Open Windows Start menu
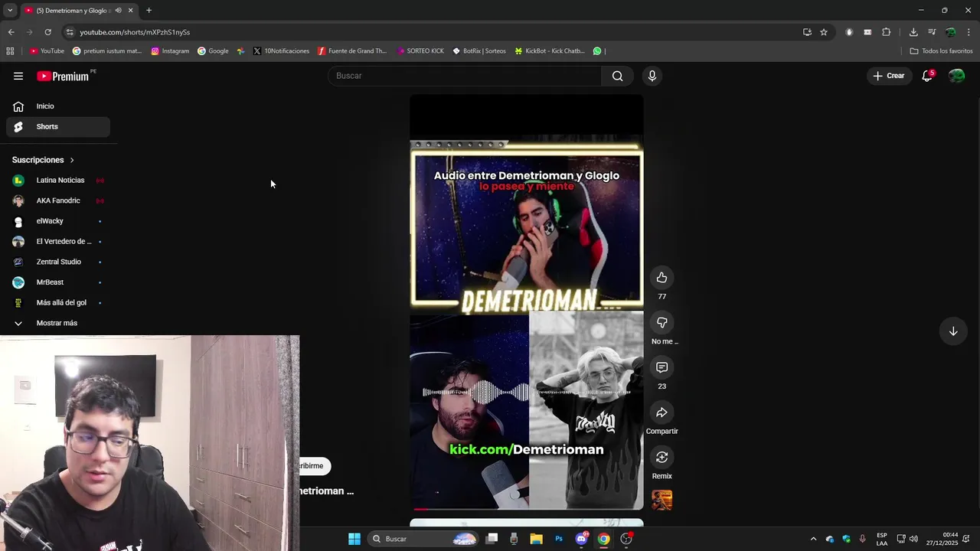This screenshot has width=980, height=551. point(354,539)
